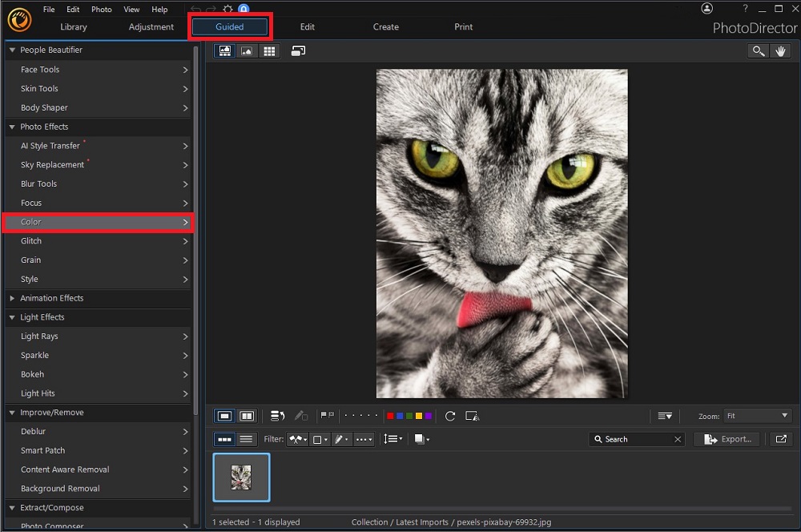Open the photo in a new window
This screenshot has width=801, height=532.
pos(779,438)
